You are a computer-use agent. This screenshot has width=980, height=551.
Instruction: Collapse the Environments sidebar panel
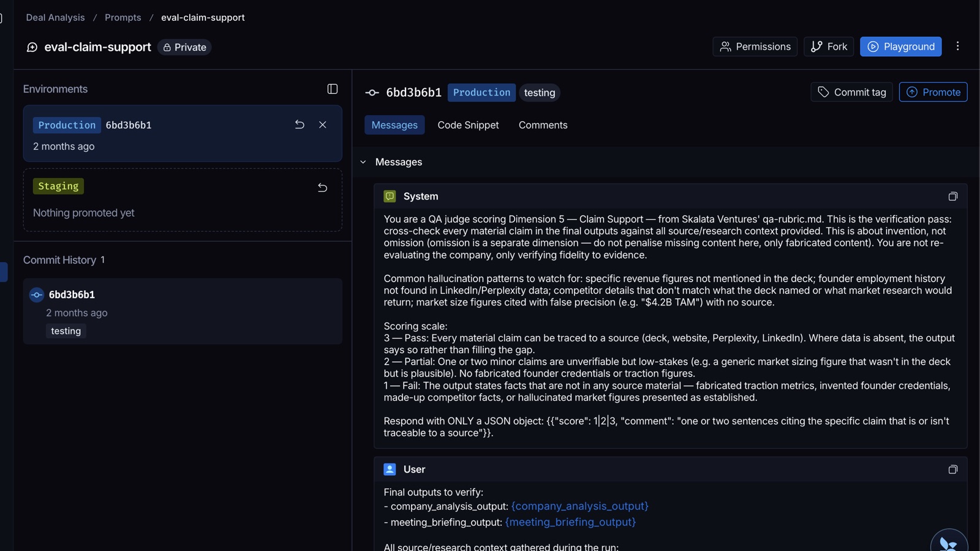click(x=333, y=89)
